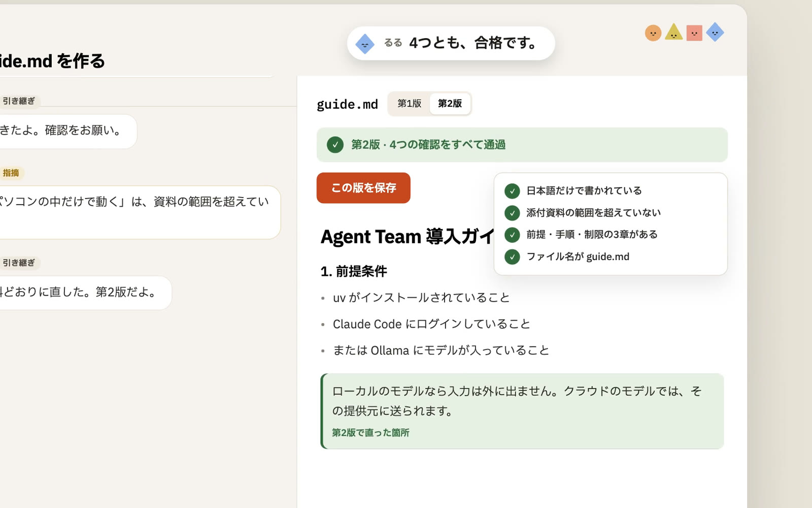
Task: Click the Agent Team 導入ガイ heading
Action: pyautogui.click(x=407, y=237)
